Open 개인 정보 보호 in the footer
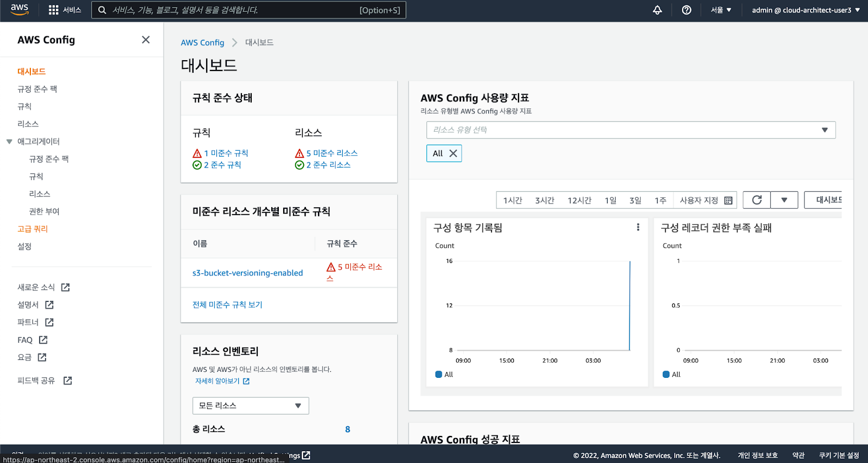 pyautogui.click(x=758, y=455)
